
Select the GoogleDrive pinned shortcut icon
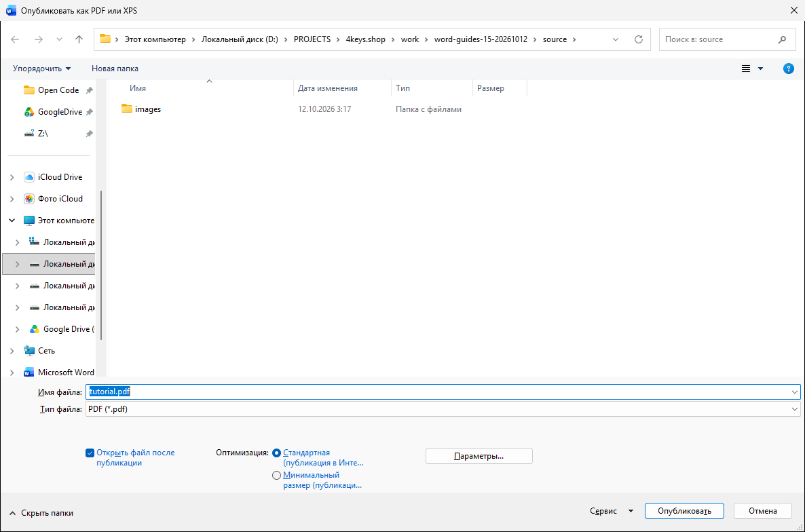[x=29, y=112]
